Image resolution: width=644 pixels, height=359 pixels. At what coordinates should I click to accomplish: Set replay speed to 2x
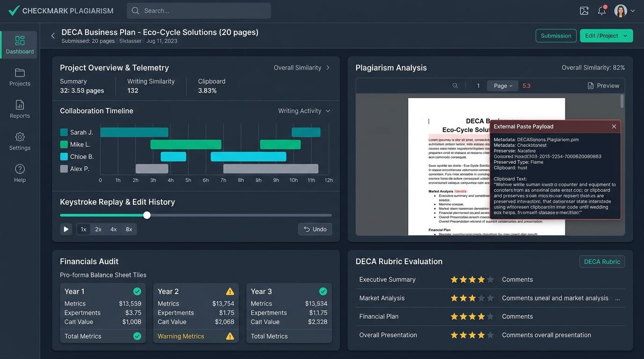tap(98, 229)
